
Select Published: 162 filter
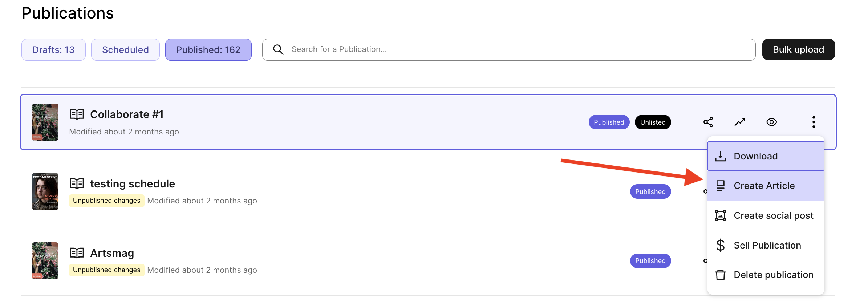coord(208,50)
